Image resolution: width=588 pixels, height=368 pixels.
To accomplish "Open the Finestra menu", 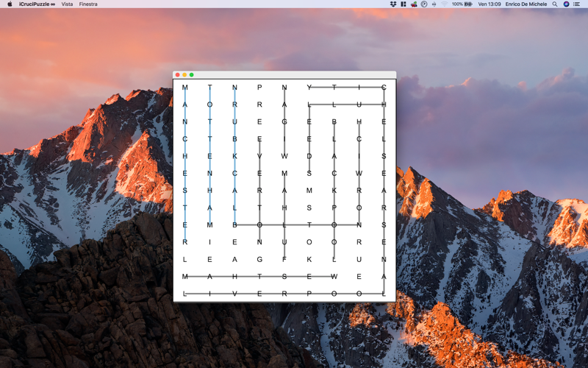I will click(x=88, y=4).
